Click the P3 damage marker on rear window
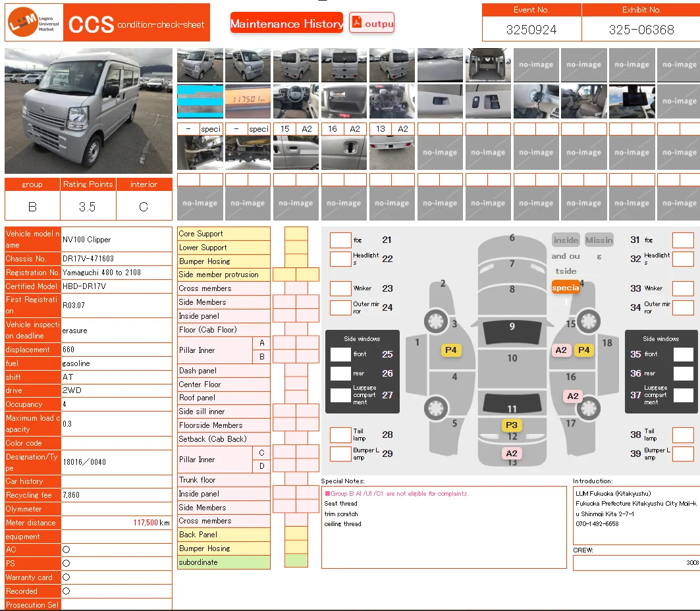Image resolution: width=700 pixels, height=611 pixels. (x=512, y=425)
